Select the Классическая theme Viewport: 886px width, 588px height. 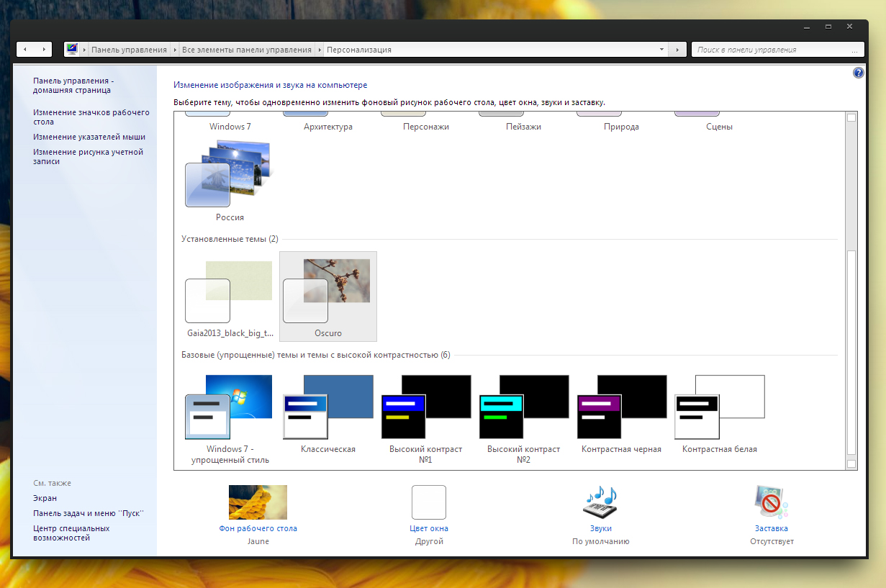coord(328,415)
